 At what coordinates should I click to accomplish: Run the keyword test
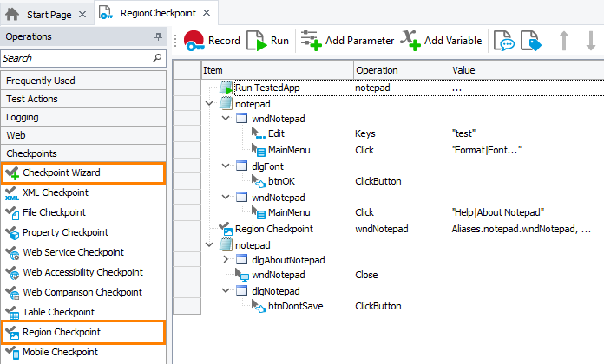(267, 41)
